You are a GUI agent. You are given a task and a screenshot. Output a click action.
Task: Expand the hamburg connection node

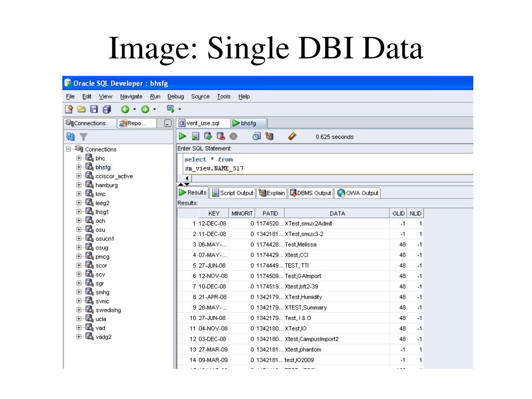tap(79, 185)
